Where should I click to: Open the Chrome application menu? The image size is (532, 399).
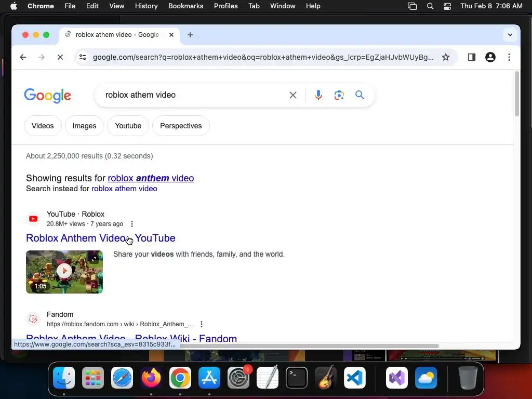(41, 6)
